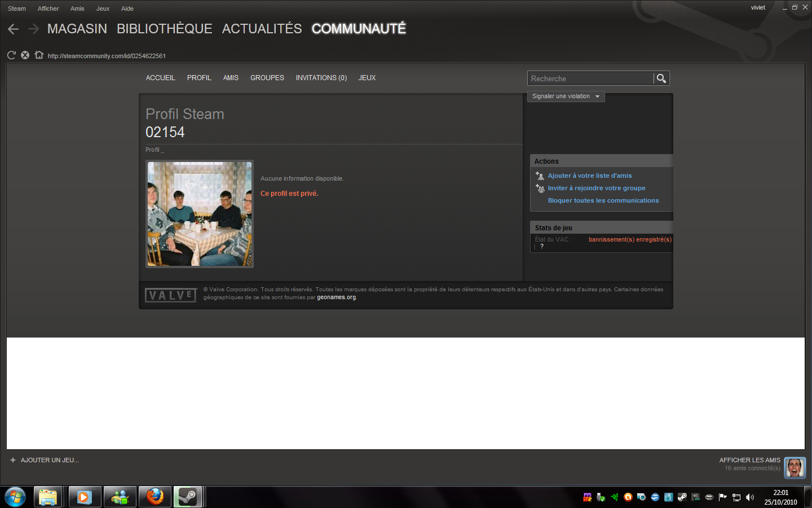Switch to the MAGASIN tab
The width and height of the screenshot is (812, 508).
pos(77,29)
